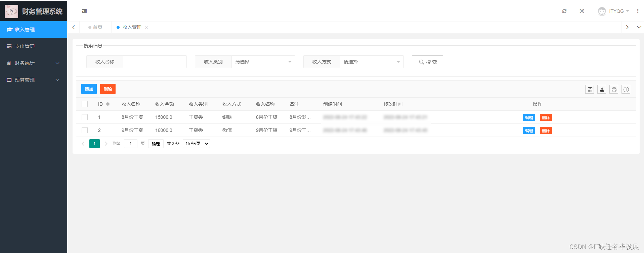Click the ITYQG user avatar
644x253 pixels.
602,11
